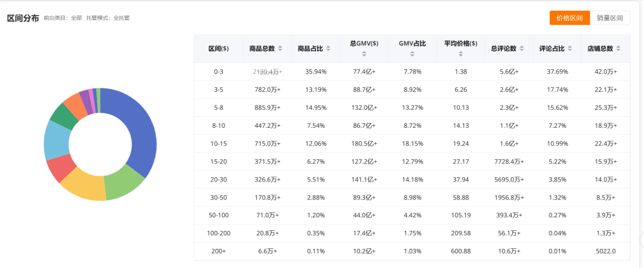644x268 pixels.
Task: Click sort arrows beside 商品占比 header
Action: point(328,48)
